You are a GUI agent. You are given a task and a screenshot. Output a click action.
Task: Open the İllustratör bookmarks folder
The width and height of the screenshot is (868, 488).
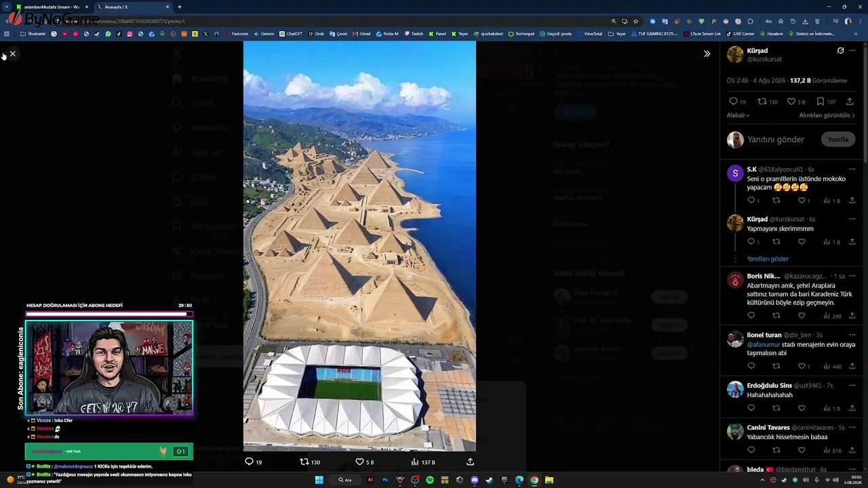pos(33,34)
